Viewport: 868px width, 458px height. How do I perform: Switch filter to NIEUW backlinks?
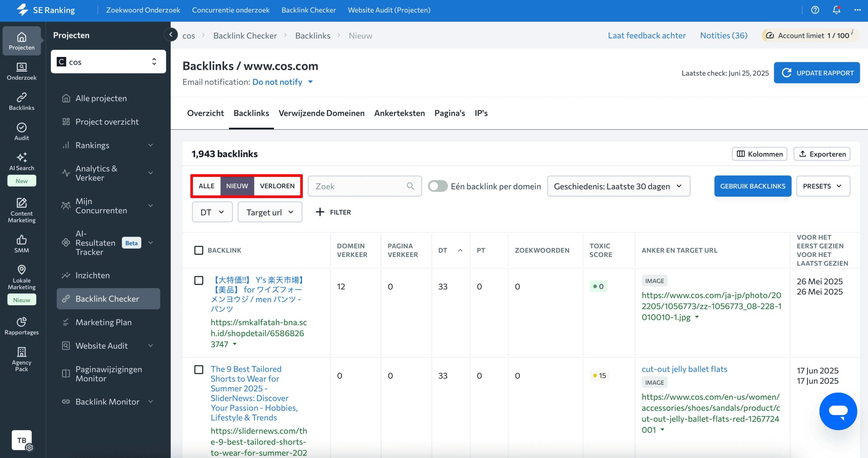237,186
